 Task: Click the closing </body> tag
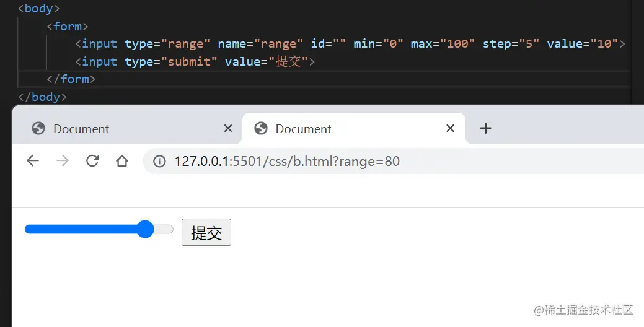[42, 97]
